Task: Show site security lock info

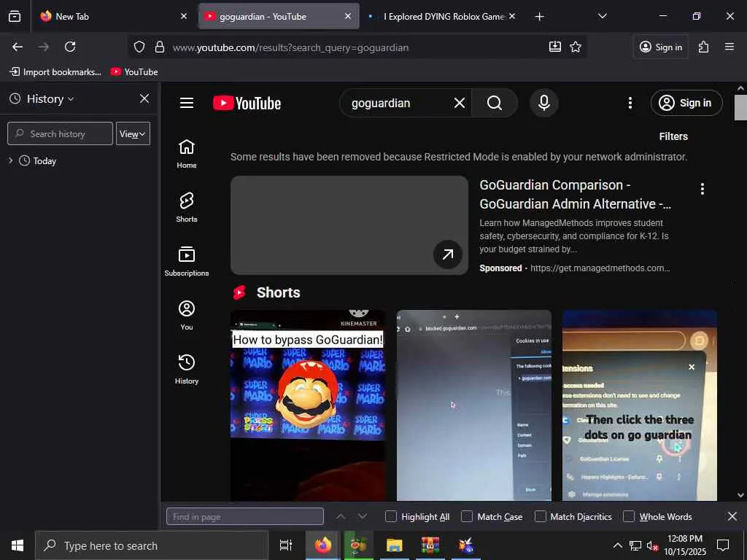Action: (x=160, y=47)
